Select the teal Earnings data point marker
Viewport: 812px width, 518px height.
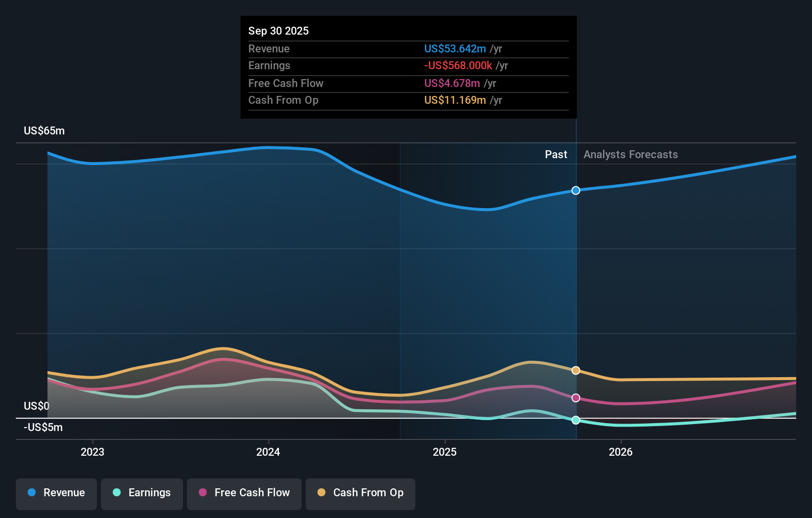tap(576, 420)
